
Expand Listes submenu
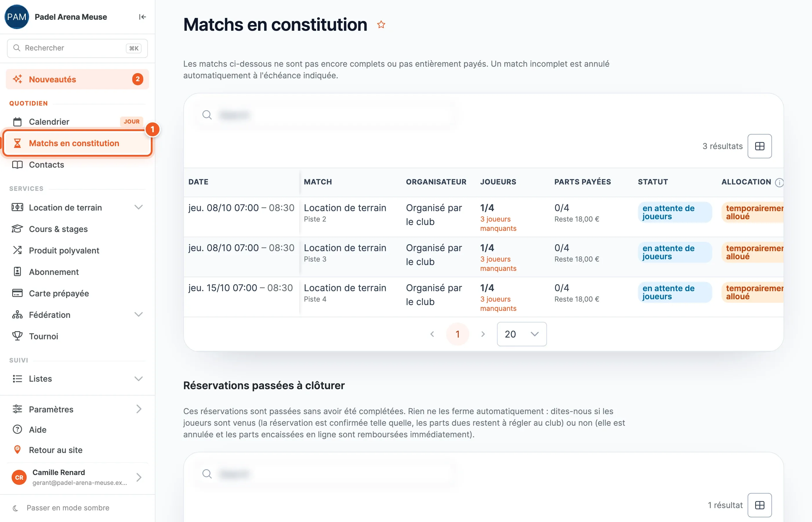[x=138, y=379]
